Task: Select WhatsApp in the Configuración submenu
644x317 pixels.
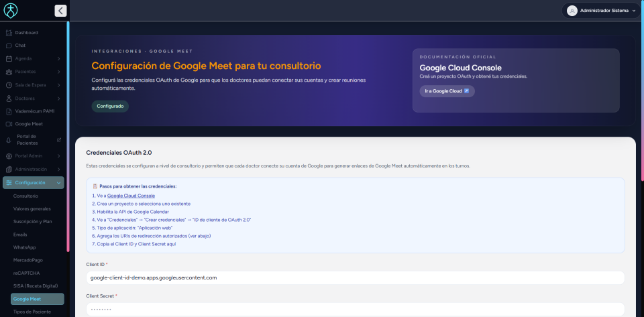Action: (x=25, y=247)
